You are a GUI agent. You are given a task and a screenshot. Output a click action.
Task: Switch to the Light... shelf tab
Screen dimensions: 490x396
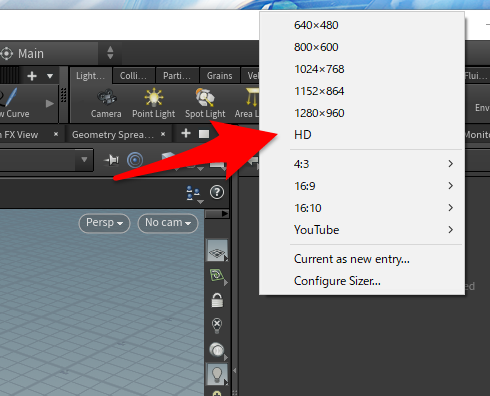pyautogui.click(x=90, y=76)
